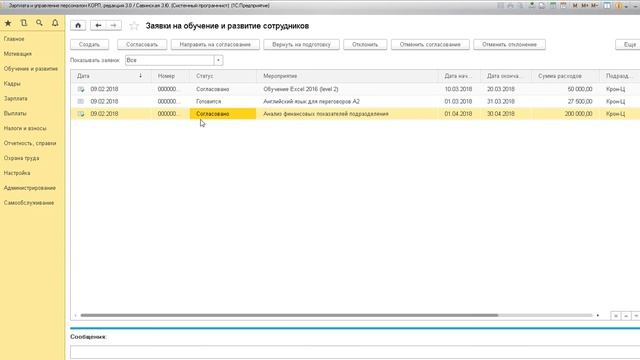
Task: Click the highlighted Согласовано status cell
Action: [x=223, y=114]
